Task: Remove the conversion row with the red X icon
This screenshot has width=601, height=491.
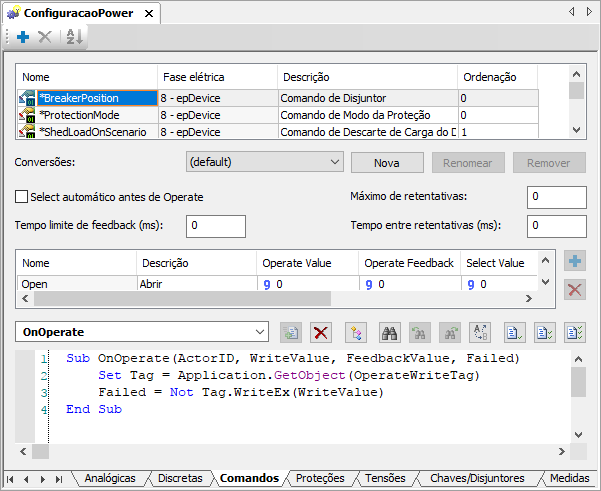Action: point(574,290)
